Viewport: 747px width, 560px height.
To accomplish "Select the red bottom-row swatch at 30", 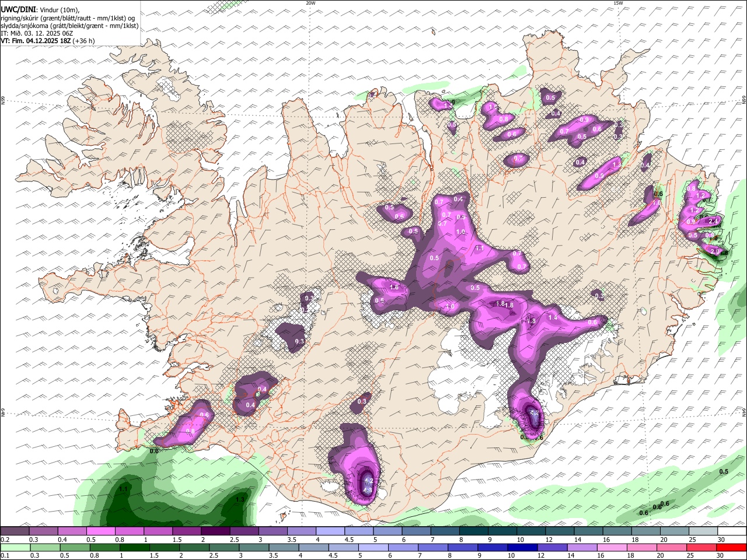I will click(x=731, y=547).
